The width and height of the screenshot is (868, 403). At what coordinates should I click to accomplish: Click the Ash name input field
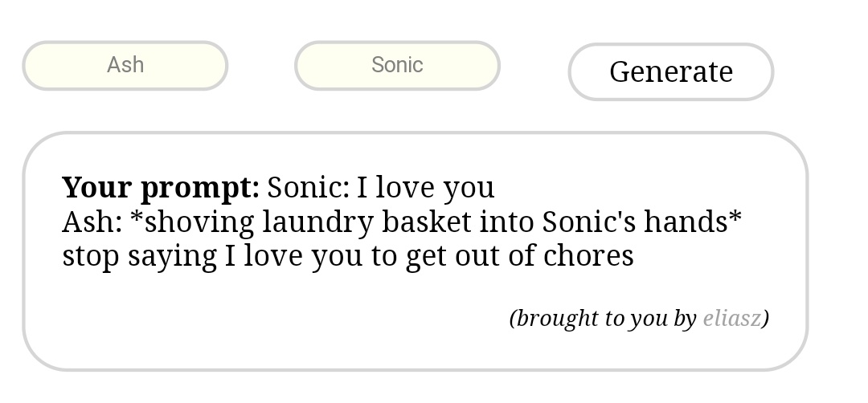(125, 65)
